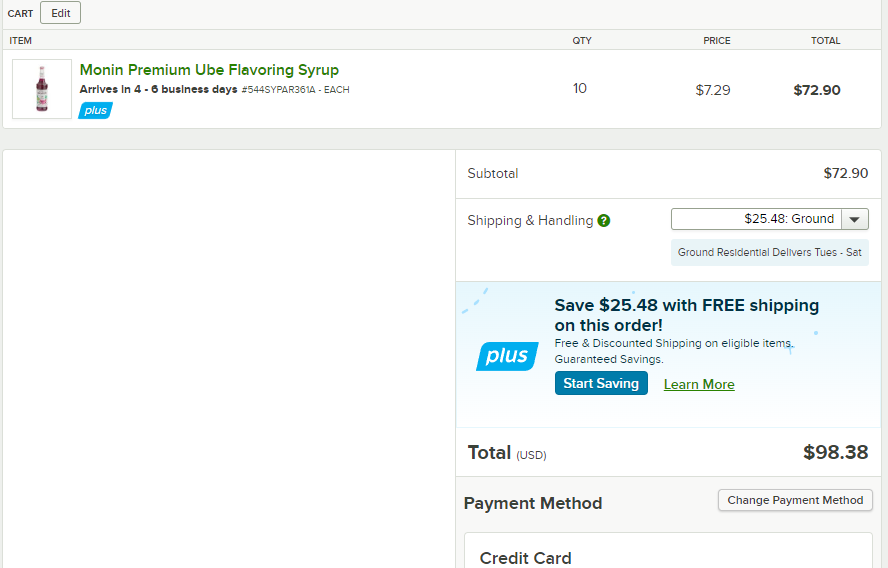This screenshot has width=888, height=568.
Task: Click the large plus logo in savings banner
Action: pyautogui.click(x=507, y=356)
